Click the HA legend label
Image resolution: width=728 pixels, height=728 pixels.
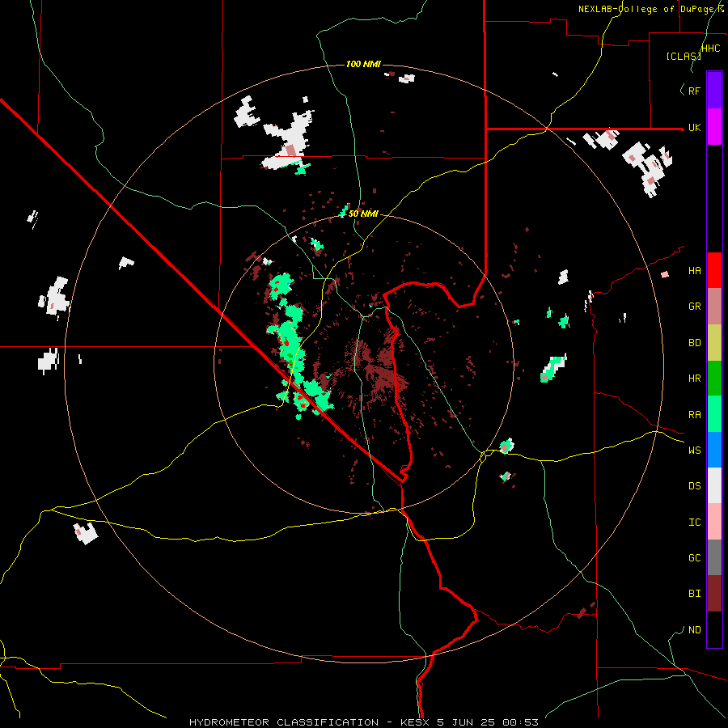[694, 270]
